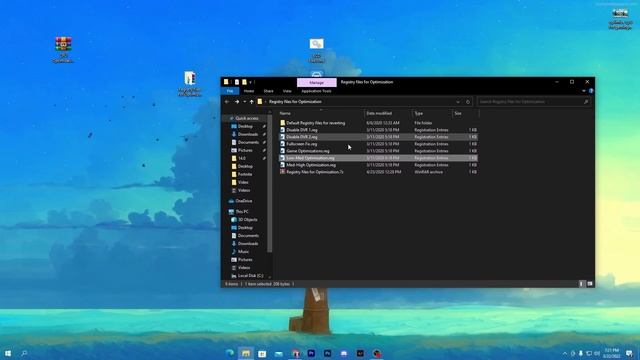Refresh the current folder view
640x360 pixels.
(468, 102)
